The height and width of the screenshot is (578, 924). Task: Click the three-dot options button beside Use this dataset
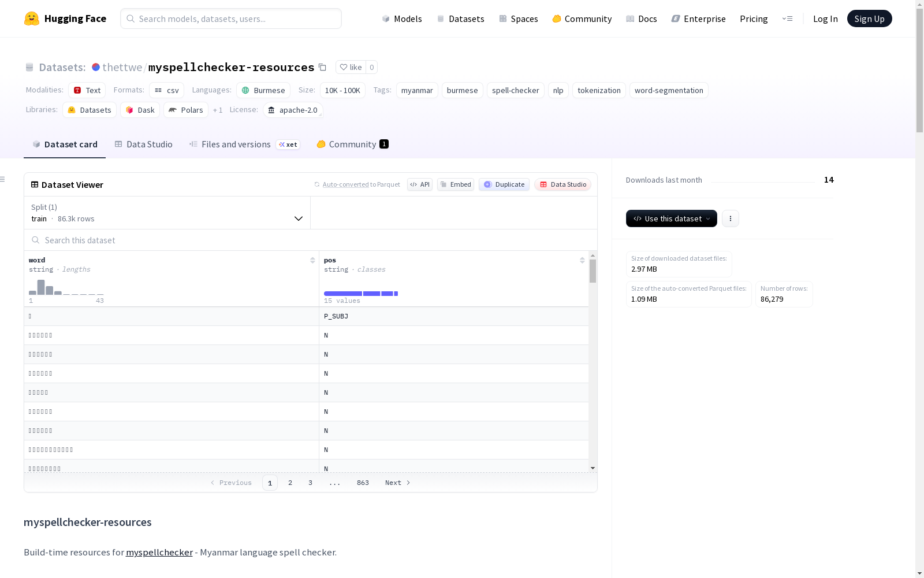(731, 218)
